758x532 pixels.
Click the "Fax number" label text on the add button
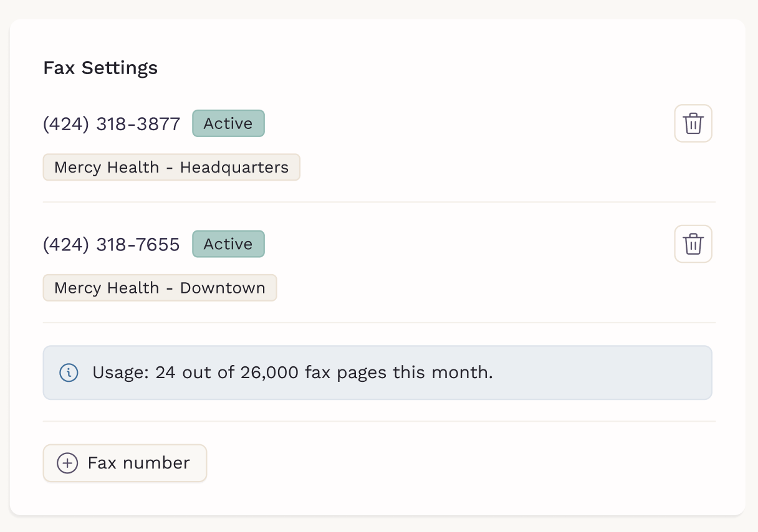[139, 463]
